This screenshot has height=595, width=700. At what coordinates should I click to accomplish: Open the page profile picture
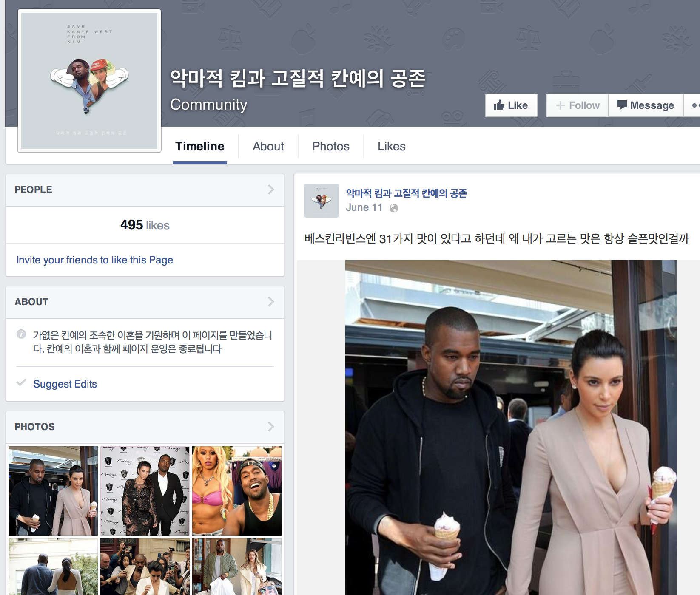[89, 81]
